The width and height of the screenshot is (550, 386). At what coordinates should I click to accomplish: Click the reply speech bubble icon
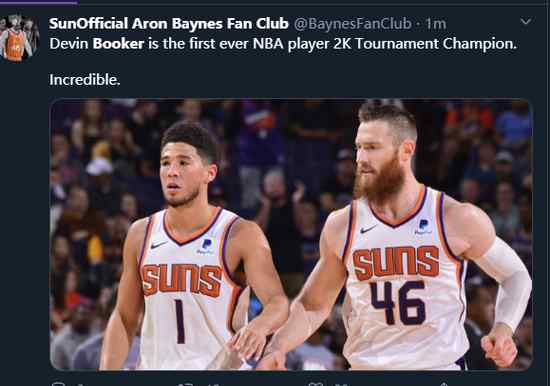[58, 384]
